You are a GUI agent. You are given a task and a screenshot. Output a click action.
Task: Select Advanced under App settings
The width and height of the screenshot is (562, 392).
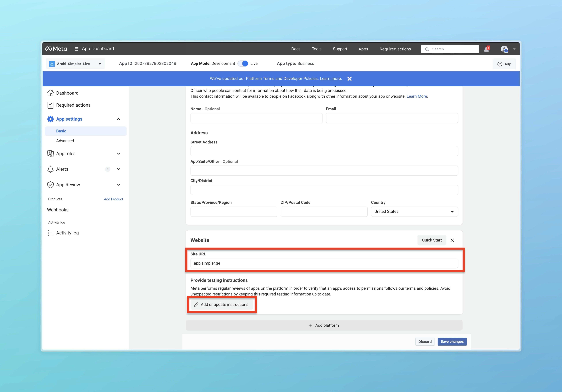65,141
